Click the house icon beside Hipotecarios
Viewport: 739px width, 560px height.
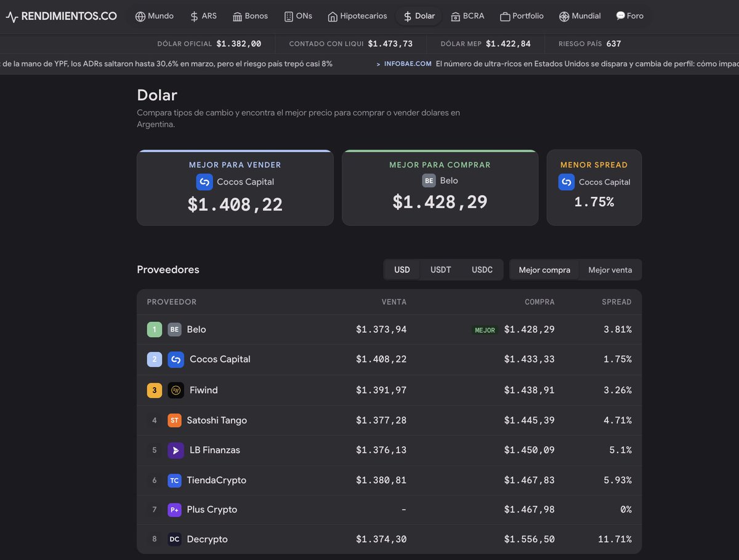point(333,17)
